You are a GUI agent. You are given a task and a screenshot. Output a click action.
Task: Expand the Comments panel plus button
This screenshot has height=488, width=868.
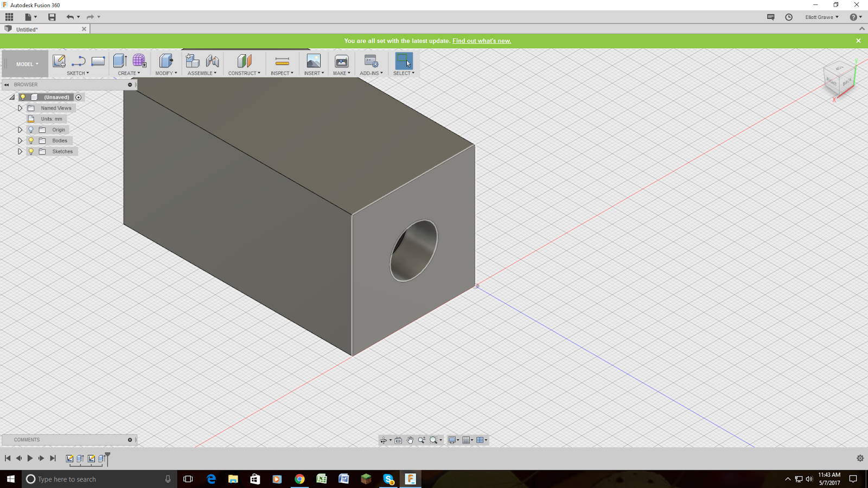point(130,440)
